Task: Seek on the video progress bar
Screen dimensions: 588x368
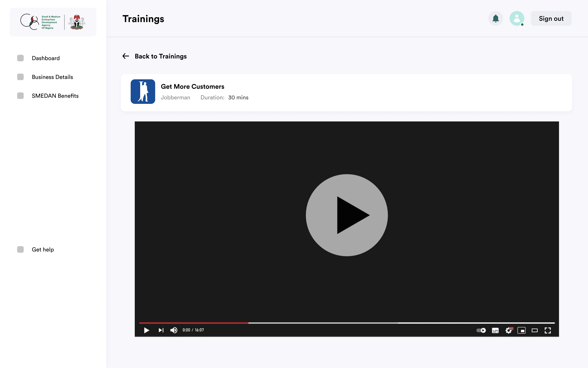Action: (347, 323)
